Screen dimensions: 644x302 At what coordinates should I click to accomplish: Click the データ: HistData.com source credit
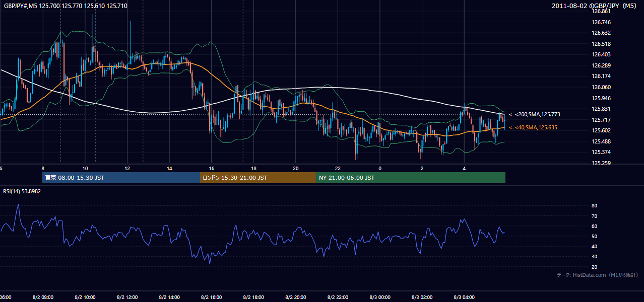click(x=598, y=275)
